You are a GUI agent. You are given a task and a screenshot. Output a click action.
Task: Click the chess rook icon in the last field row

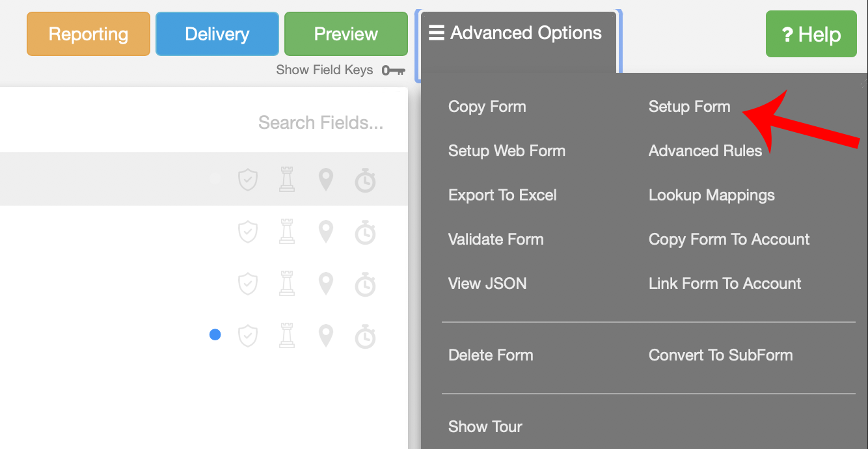pyautogui.click(x=287, y=336)
